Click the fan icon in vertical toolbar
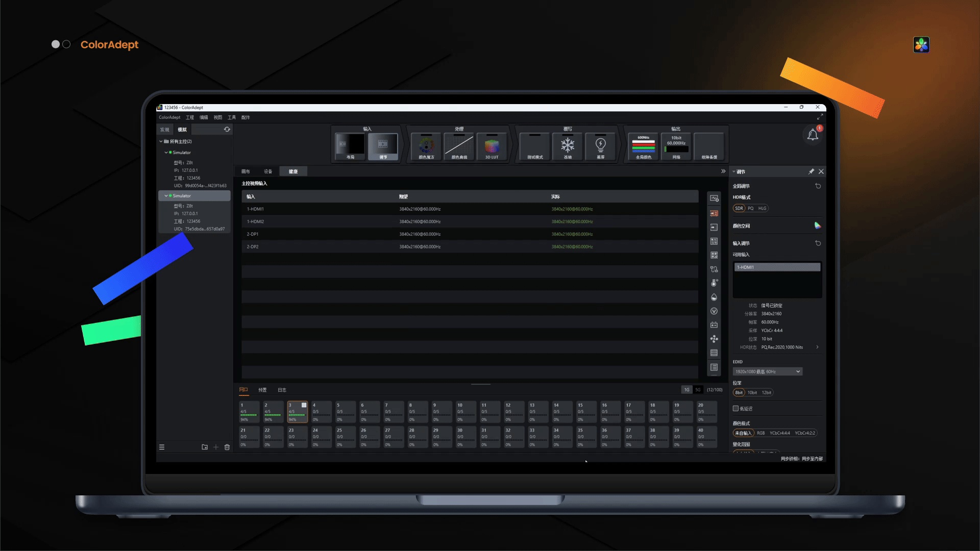The image size is (980, 551). 714,339
